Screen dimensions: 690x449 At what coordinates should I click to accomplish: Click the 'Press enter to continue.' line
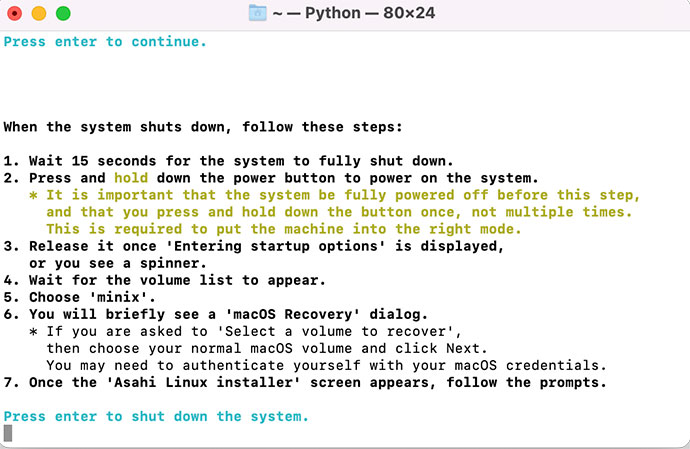tap(106, 41)
